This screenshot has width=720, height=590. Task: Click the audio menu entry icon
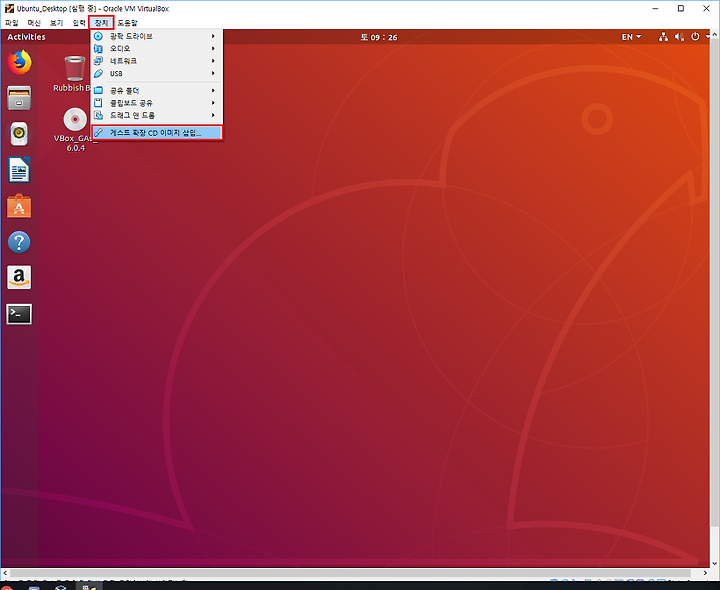[98, 48]
